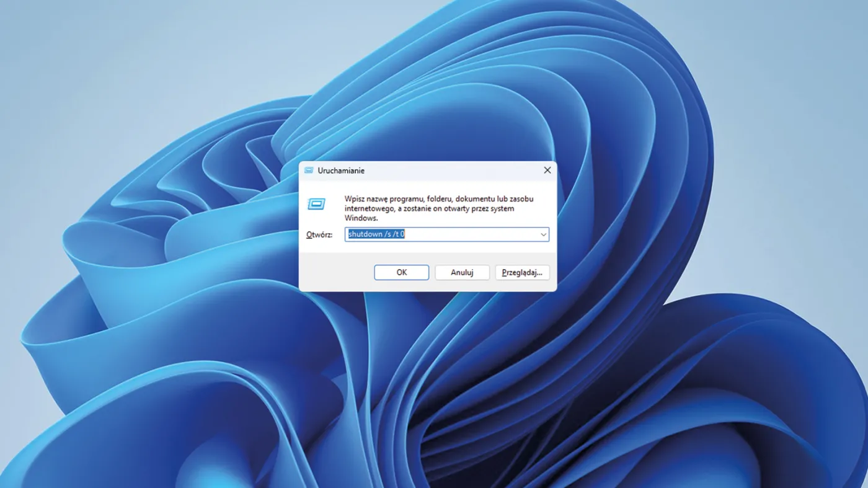This screenshot has width=868, height=488.
Task: Click the 'Wpisz nazwę programu' description text
Action: pyautogui.click(x=439, y=208)
